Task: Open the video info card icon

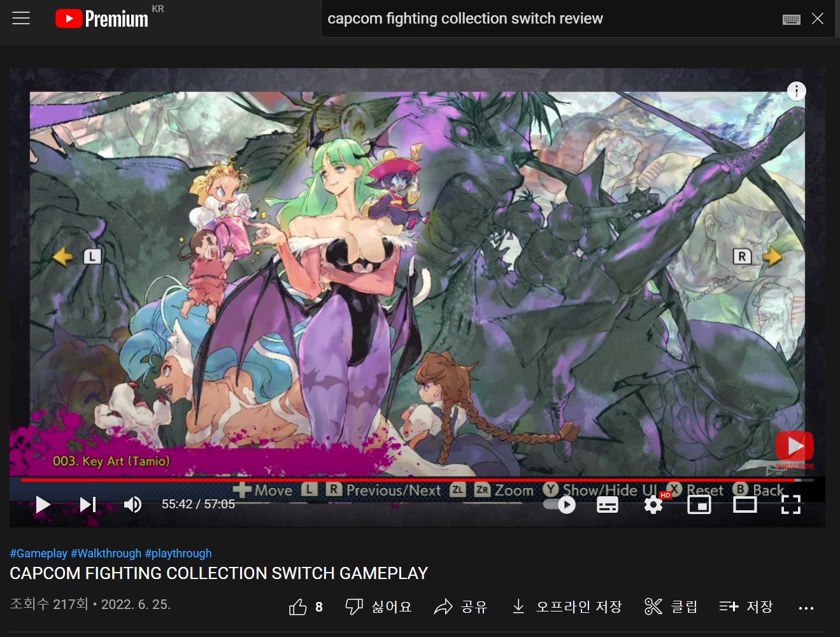Action: point(796,91)
